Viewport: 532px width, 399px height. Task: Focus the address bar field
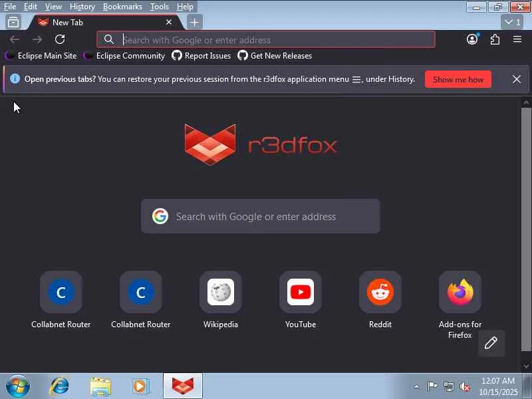[x=265, y=40]
